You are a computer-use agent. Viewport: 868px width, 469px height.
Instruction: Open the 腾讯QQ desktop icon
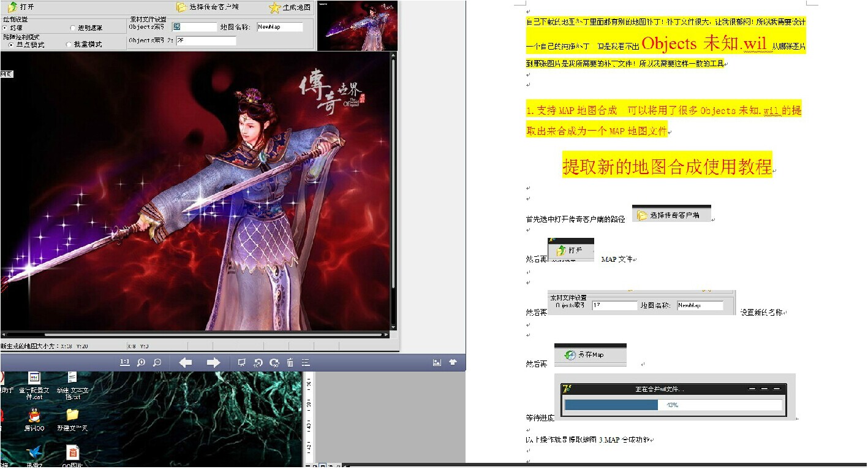pos(34,419)
